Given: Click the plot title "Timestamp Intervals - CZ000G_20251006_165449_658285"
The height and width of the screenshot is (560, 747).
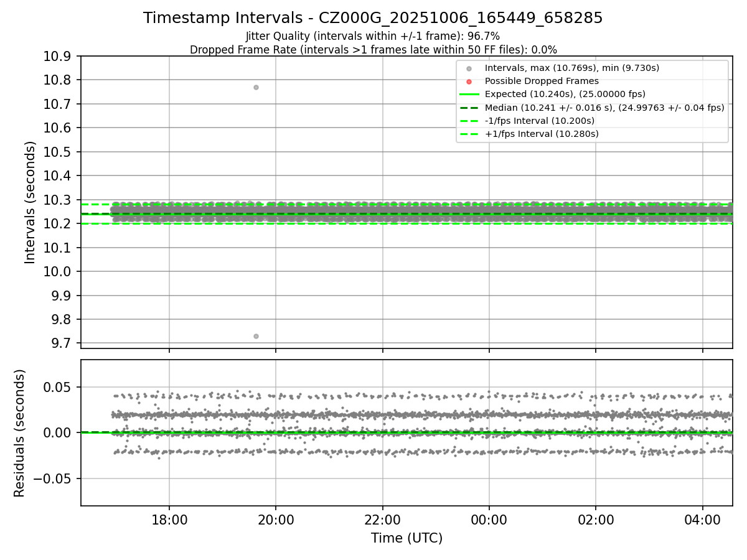Looking at the screenshot, I should click(x=373, y=18).
